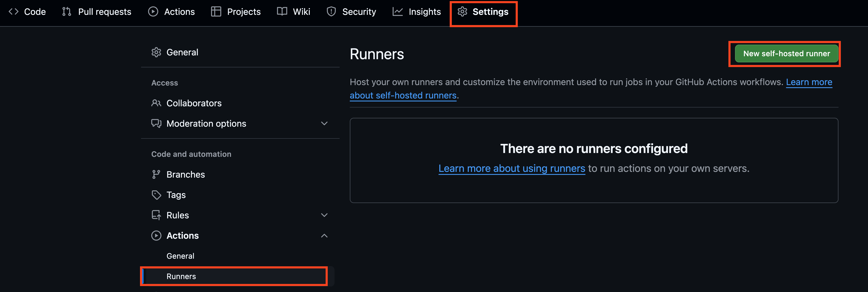This screenshot has width=868, height=292.
Task: Click the Collaborators people icon
Action: 156,103
